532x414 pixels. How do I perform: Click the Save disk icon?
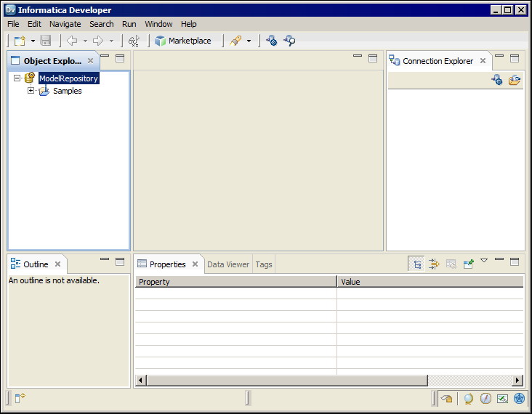point(46,41)
